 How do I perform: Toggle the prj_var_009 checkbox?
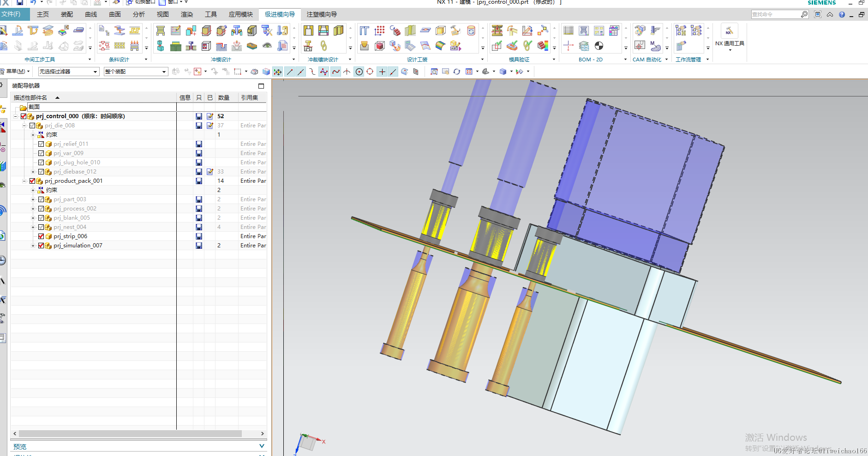click(x=41, y=153)
